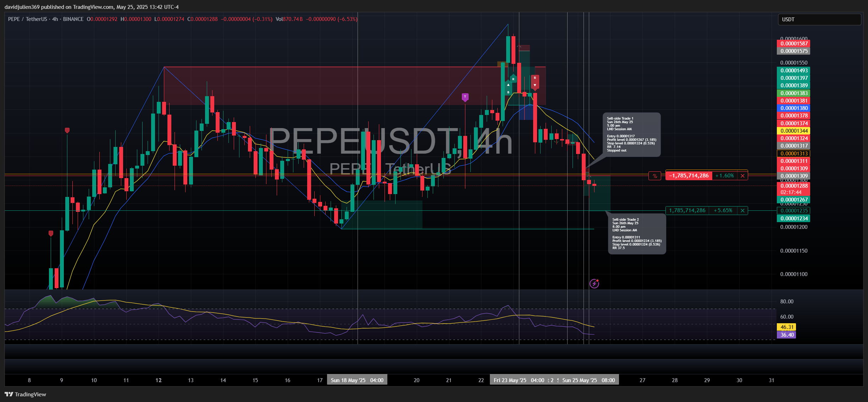Image resolution: width=868 pixels, height=402 pixels.
Task: Click the 0.00001383 light green price label
Action: 794,93
